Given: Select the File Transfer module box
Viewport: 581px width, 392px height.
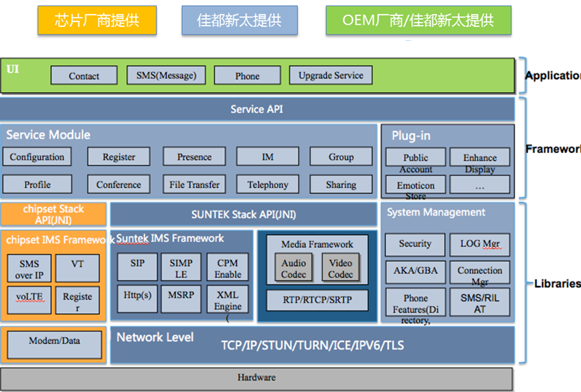Looking at the screenshot, I should [194, 185].
